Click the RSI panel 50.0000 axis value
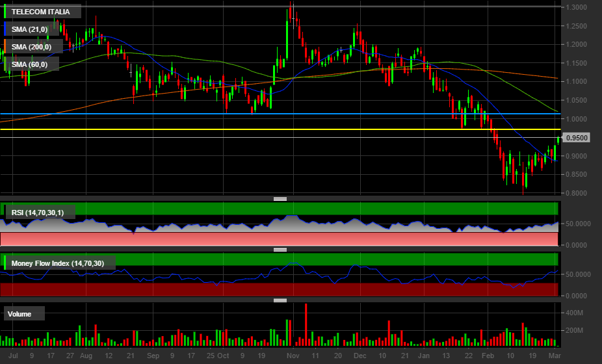The image size is (602, 364). point(578,224)
